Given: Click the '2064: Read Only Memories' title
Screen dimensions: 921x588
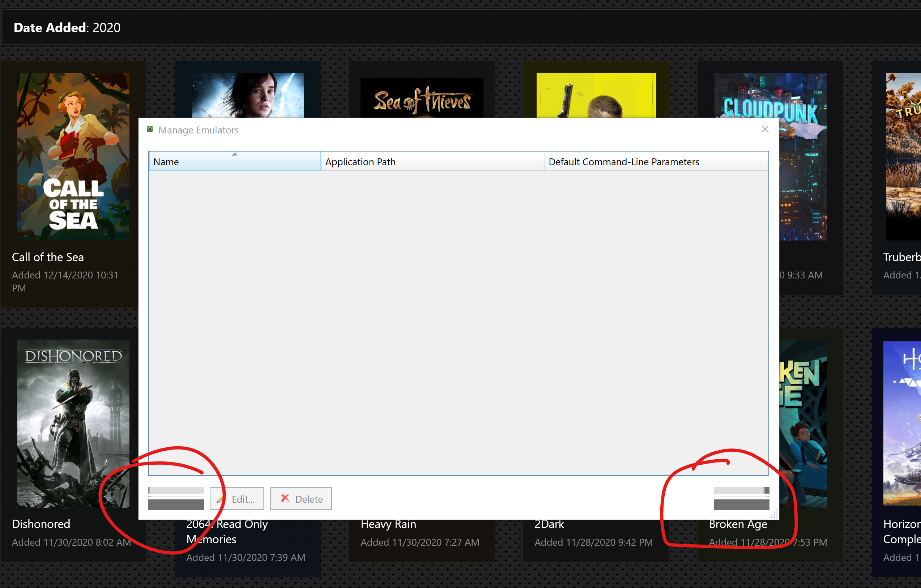Looking at the screenshot, I should (x=227, y=531).
